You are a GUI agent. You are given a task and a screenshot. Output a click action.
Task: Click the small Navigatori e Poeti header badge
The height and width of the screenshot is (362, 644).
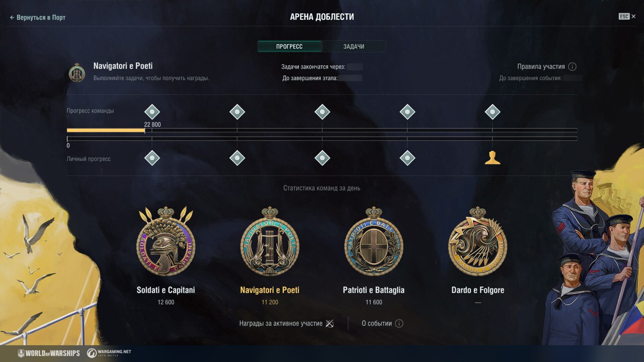coord(77,72)
